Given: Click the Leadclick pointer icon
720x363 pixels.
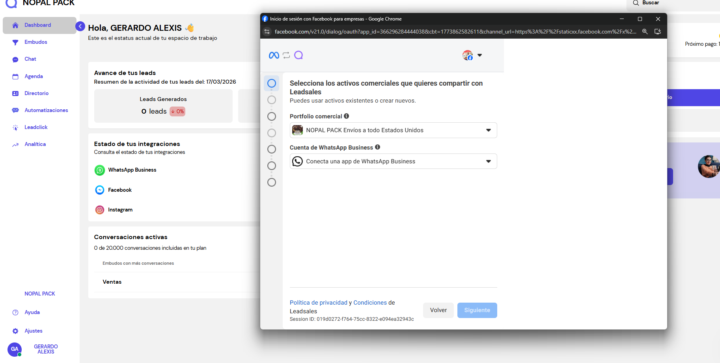Looking at the screenshot, I should point(15,127).
